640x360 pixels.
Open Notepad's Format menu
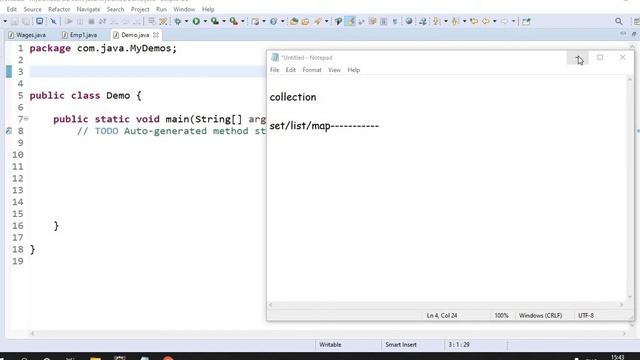pyautogui.click(x=312, y=70)
